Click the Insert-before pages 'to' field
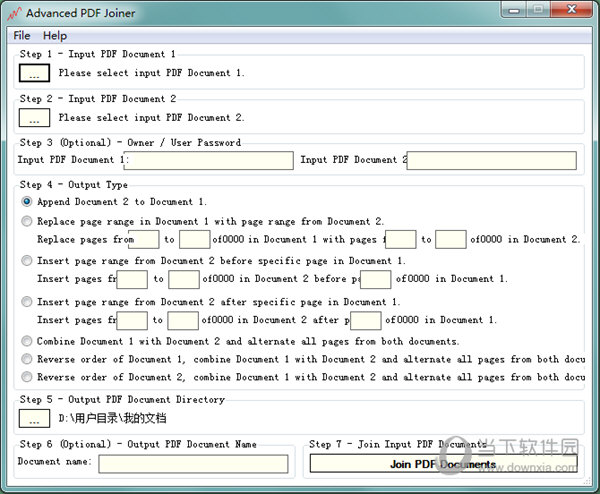This screenshot has height=494, width=600. point(184,279)
